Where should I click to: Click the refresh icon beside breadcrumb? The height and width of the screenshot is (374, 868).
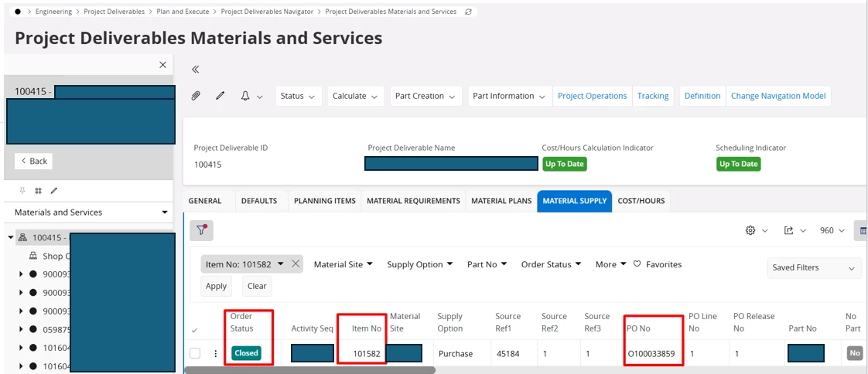468,12
